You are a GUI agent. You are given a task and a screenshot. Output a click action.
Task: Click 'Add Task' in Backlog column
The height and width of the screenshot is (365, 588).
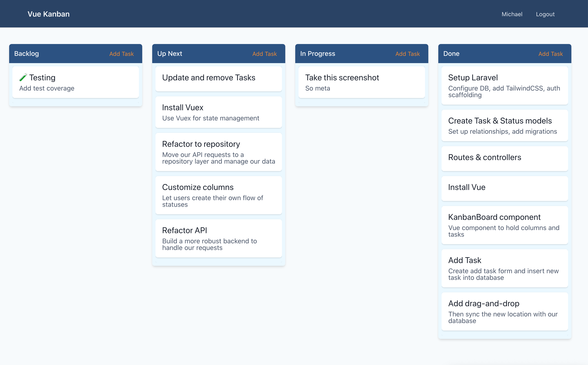coord(122,53)
